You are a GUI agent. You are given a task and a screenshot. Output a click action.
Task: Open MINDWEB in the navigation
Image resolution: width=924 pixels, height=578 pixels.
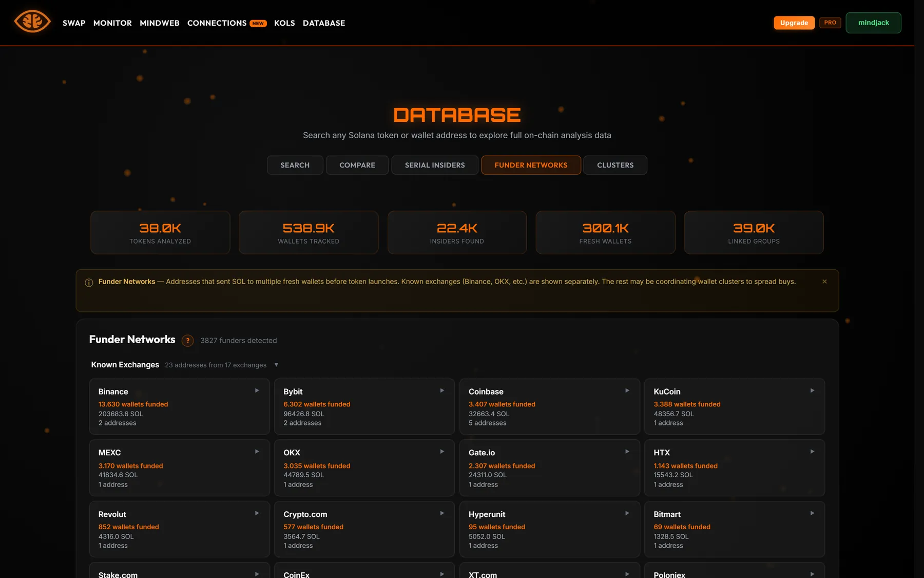pyautogui.click(x=160, y=23)
